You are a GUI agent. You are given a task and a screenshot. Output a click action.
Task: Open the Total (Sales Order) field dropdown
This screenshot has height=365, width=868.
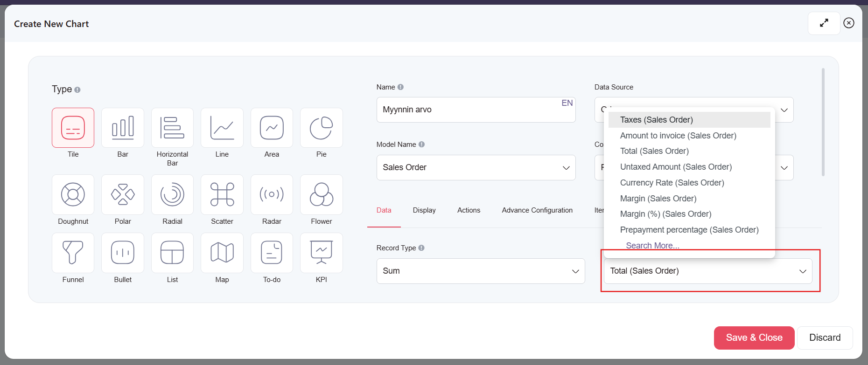[707, 271]
